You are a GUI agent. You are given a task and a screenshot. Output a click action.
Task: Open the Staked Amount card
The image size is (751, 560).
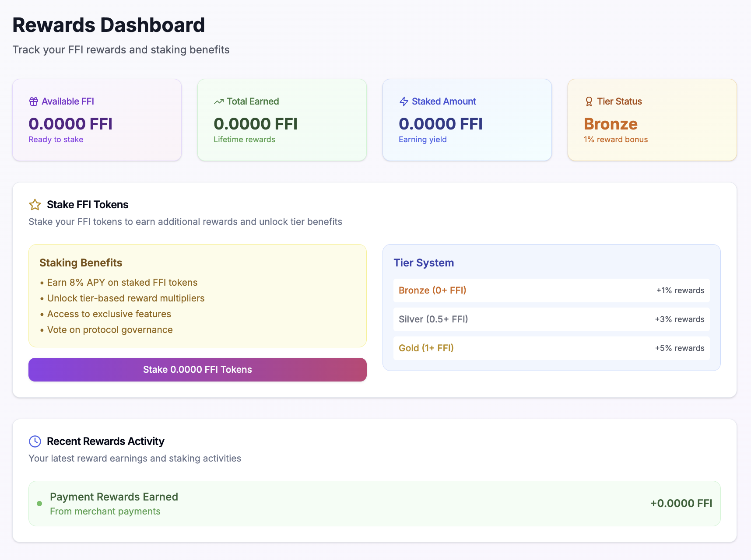tap(467, 120)
